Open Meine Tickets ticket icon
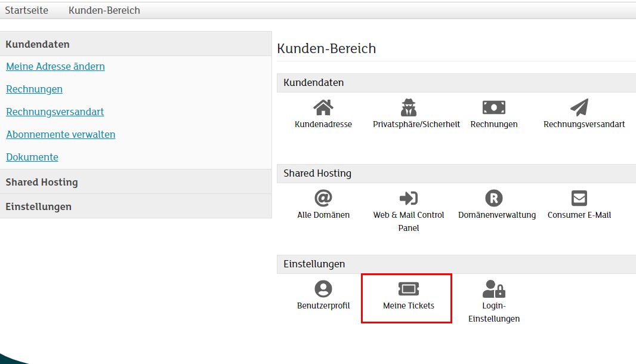 point(409,289)
